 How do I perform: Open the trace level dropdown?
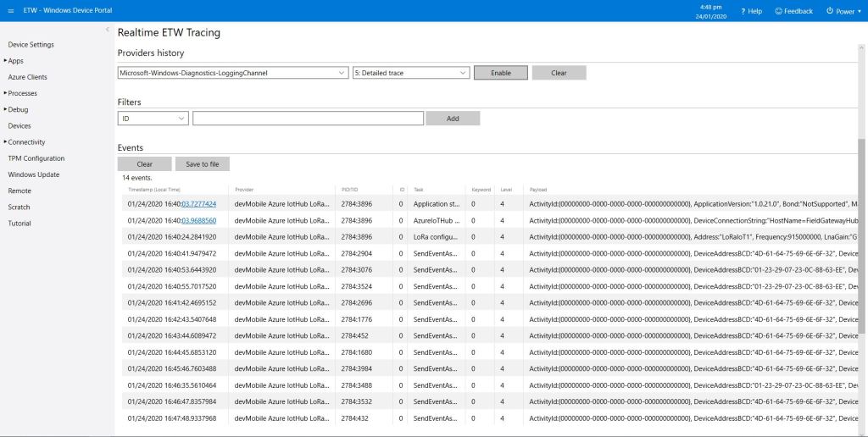click(x=410, y=73)
